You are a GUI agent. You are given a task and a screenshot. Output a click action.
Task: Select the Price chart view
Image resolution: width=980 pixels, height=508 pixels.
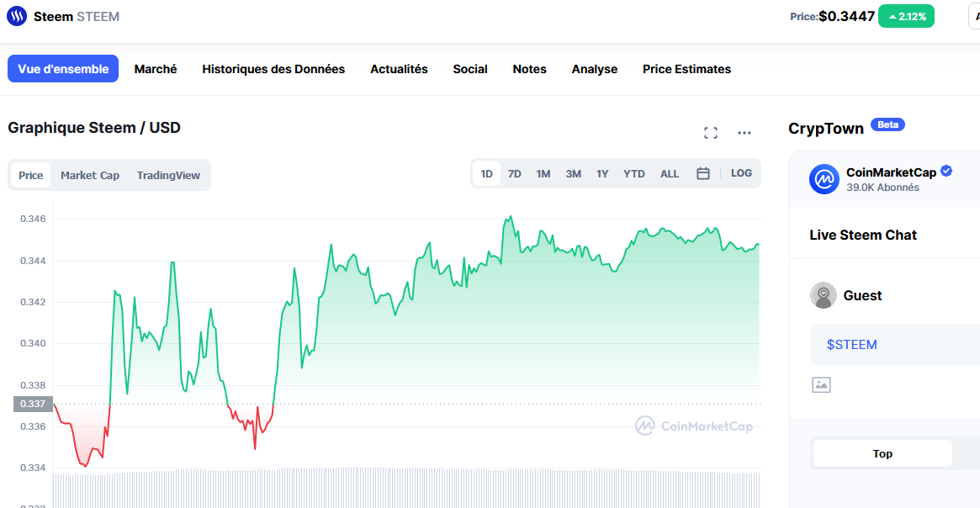tap(30, 176)
